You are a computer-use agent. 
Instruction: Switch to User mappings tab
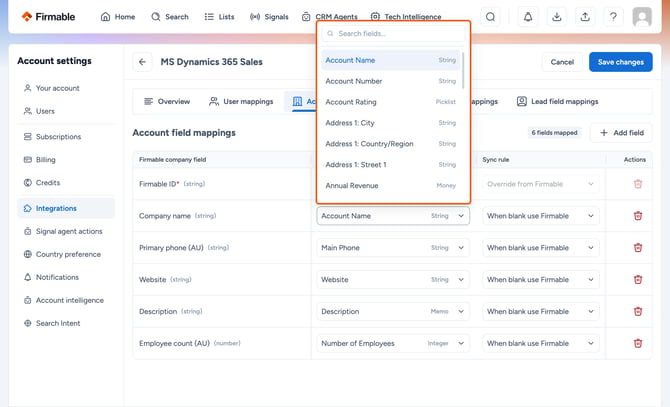pyautogui.click(x=241, y=102)
